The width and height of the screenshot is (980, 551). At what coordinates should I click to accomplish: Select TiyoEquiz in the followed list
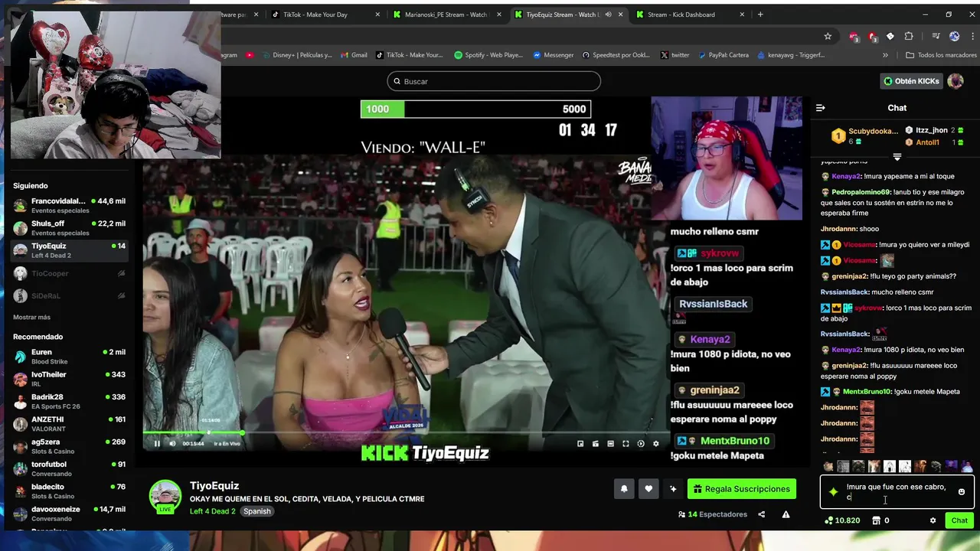point(69,250)
